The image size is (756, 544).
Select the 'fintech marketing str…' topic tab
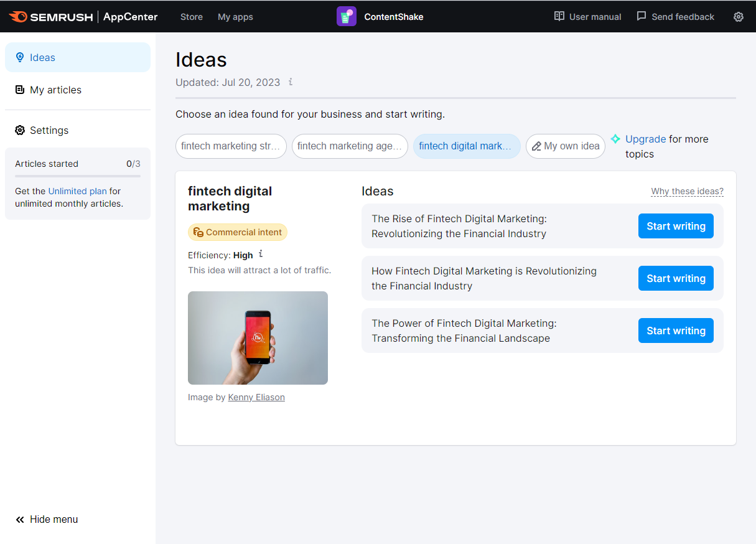coord(231,146)
